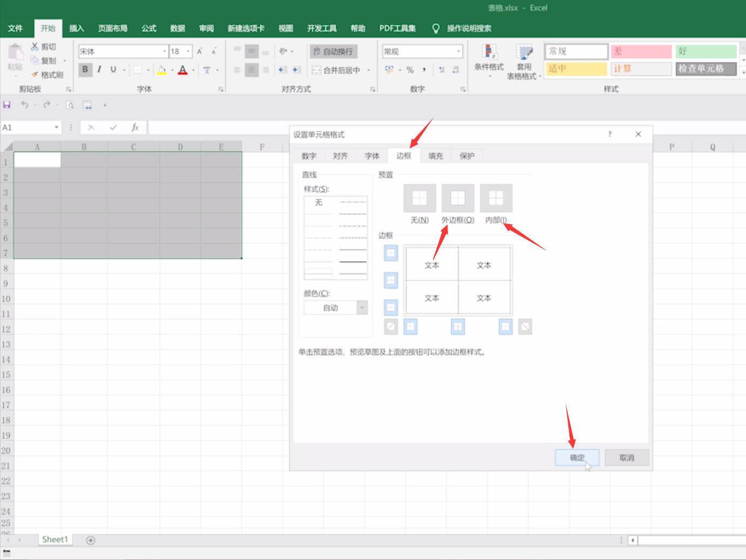Toggle the bottom border button
This screenshot has height=560, width=746.
(x=391, y=308)
